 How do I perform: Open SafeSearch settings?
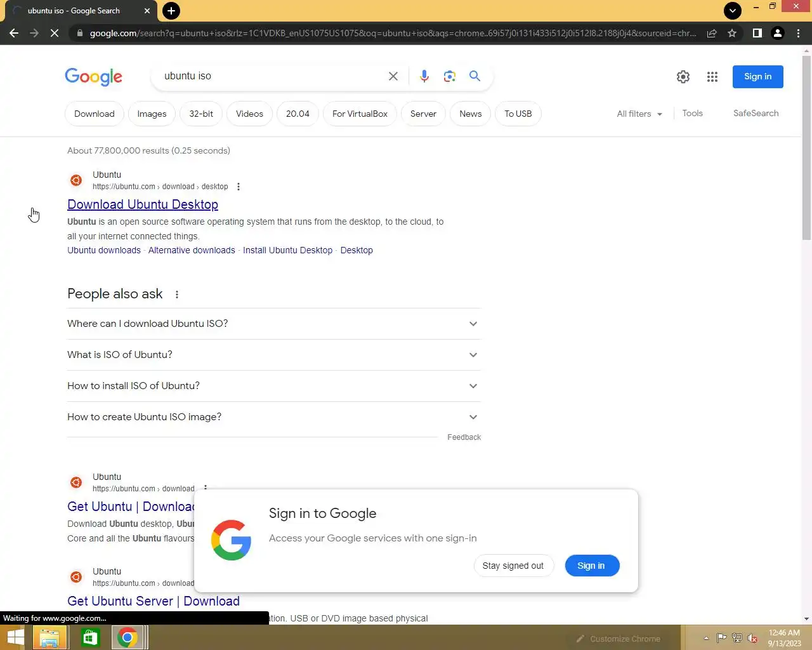point(756,114)
